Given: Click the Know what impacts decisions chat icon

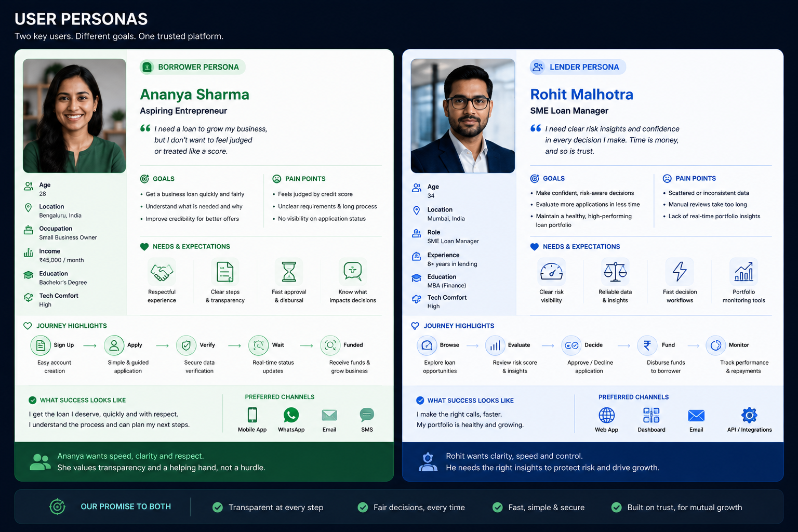Looking at the screenshot, I should [x=353, y=271].
